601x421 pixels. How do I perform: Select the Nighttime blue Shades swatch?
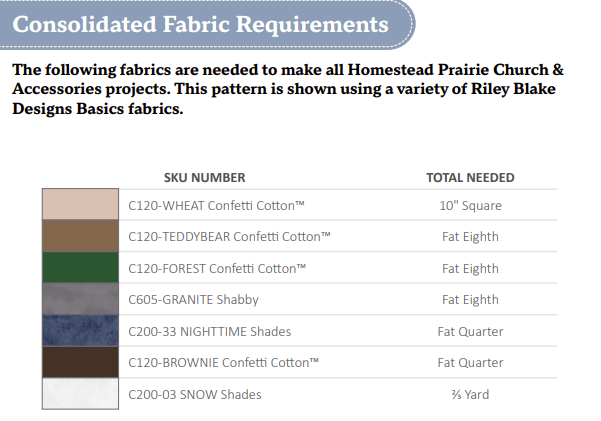coord(81,331)
